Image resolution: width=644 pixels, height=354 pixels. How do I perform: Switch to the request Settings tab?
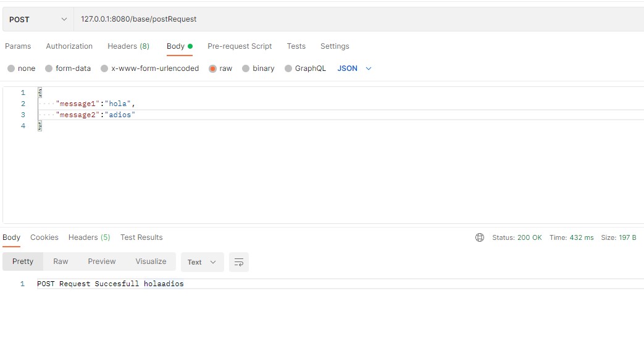pos(335,46)
